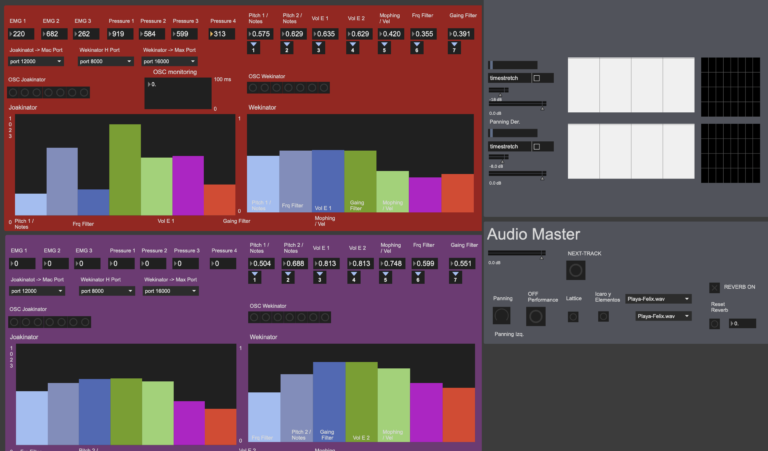Open the port 8000 dropdown in red panel
768x451 pixels.
point(106,61)
